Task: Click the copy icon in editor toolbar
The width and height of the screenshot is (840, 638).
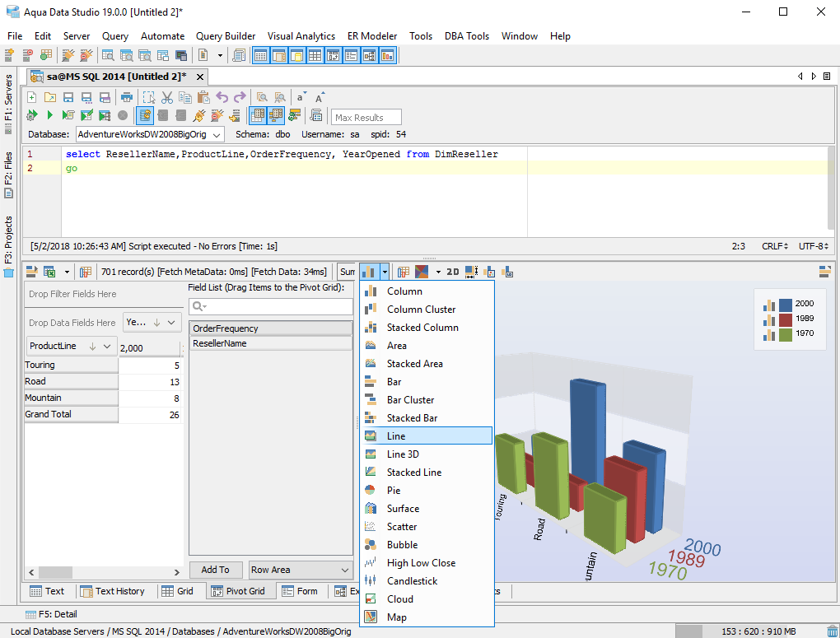Action: pos(184,97)
